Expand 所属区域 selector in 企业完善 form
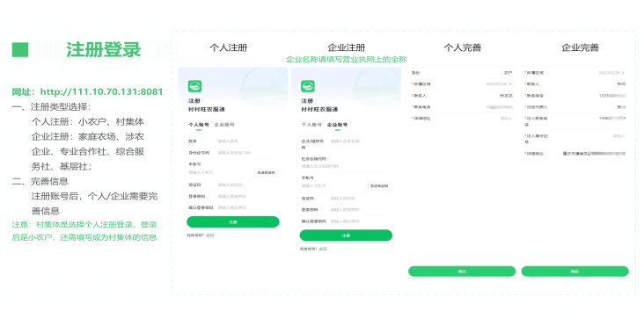The image size is (644, 319). coord(623,73)
